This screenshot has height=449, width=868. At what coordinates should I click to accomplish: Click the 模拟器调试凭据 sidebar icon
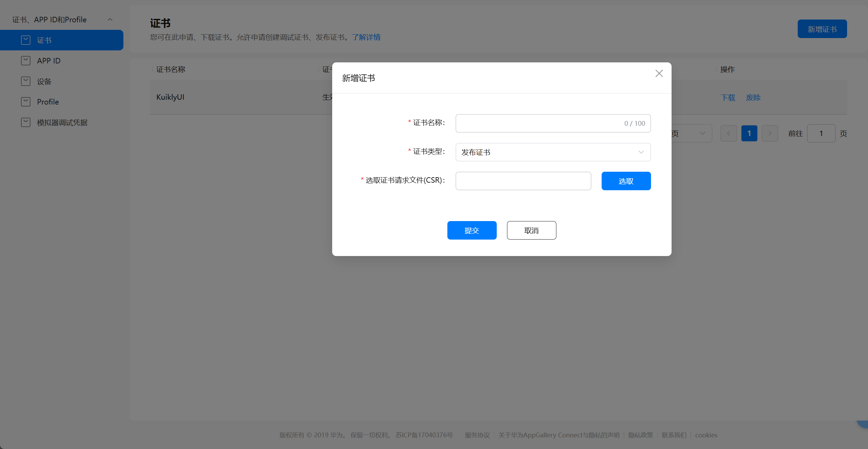pyautogui.click(x=26, y=122)
